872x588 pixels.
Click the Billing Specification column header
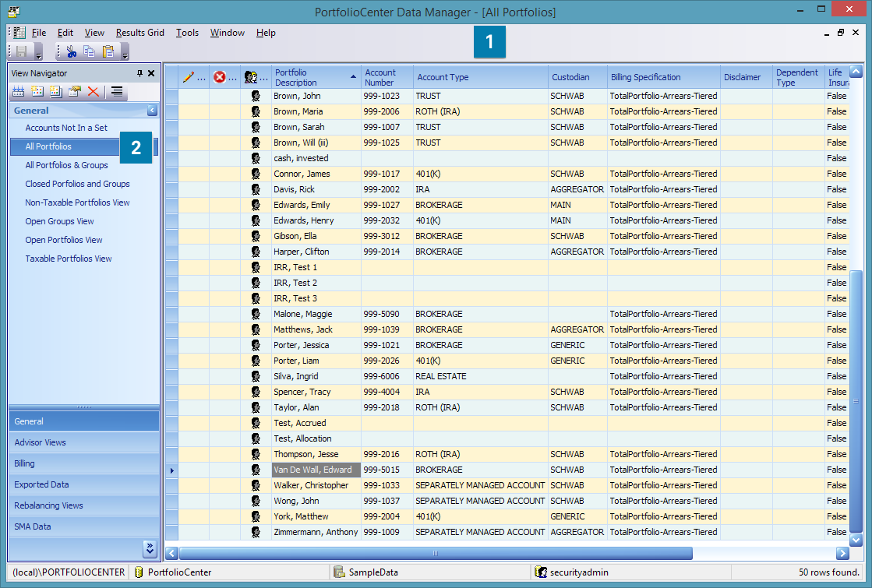(x=664, y=77)
